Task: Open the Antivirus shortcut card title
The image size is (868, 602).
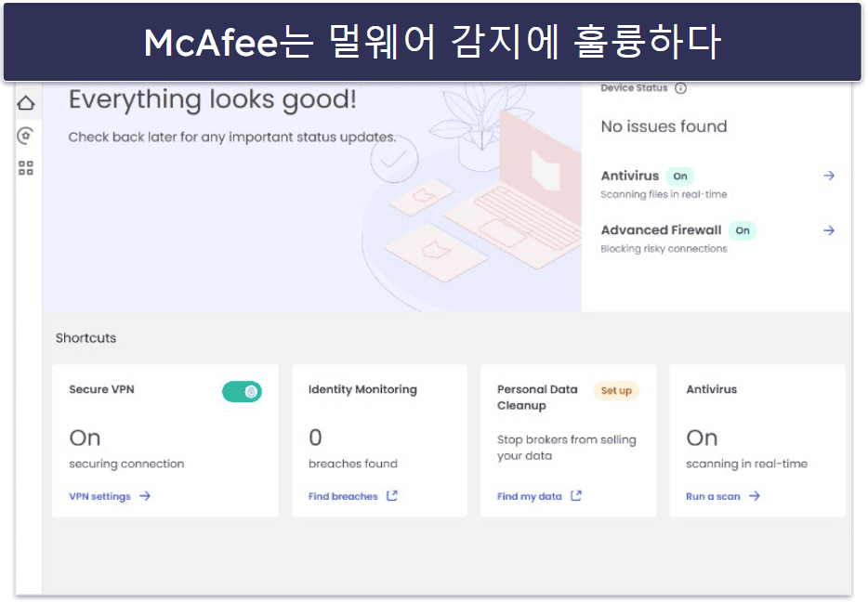Action: 711,389
